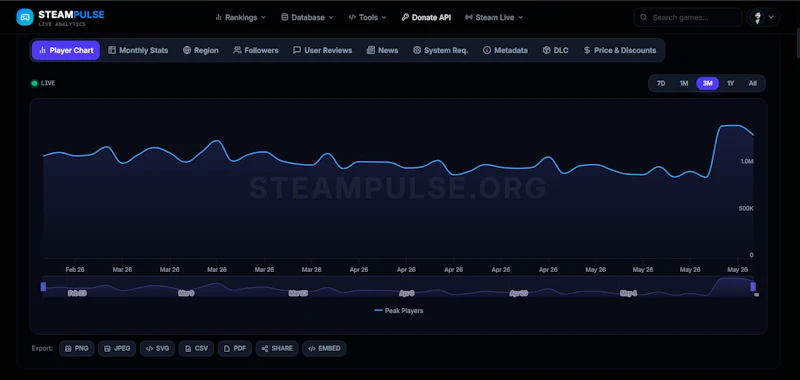Image resolution: width=800 pixels, height=380 pixels.
Task: Focus the Search games input field
Action: click(x=687, y=17)
